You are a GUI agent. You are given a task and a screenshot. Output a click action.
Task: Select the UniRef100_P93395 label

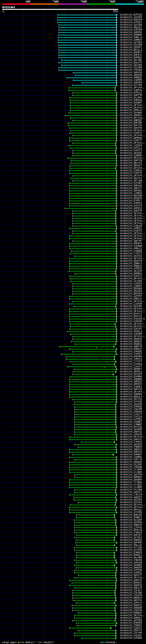pyautogui.click(x=131, y=45)
